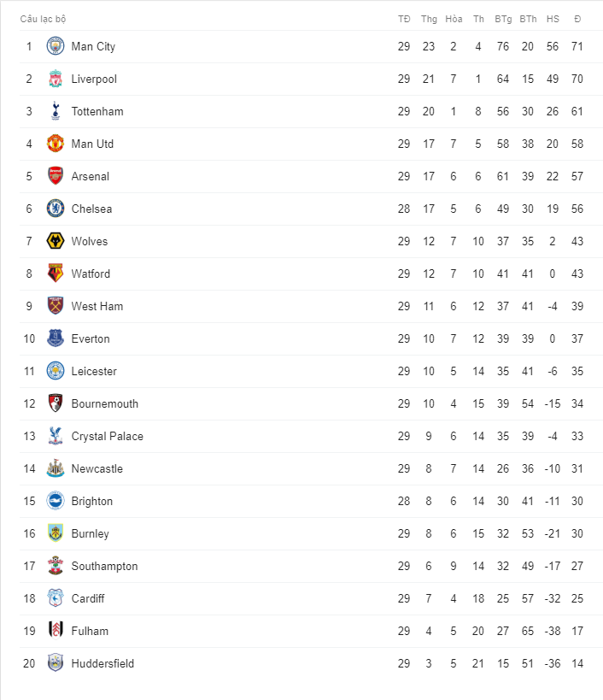Click the Everton club crest
Viewport: 603px width, 700px height.
[56, 339]
